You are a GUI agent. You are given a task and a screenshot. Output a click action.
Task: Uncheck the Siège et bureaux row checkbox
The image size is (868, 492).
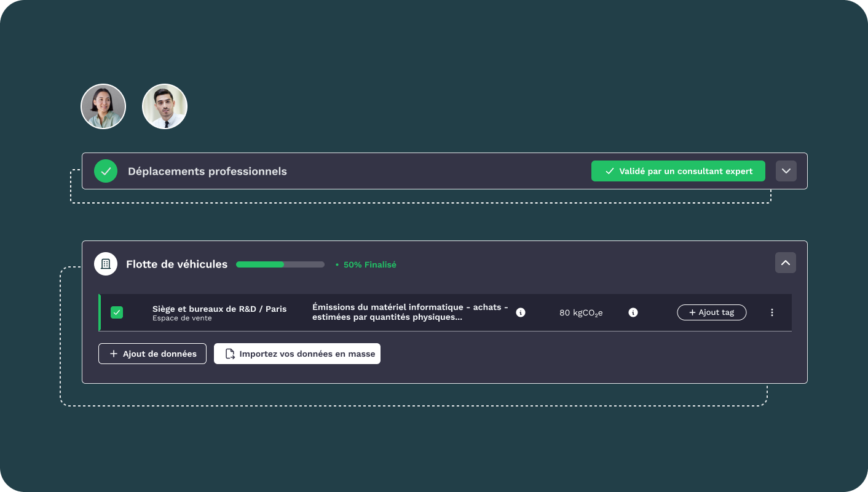(x=117, y=312)
